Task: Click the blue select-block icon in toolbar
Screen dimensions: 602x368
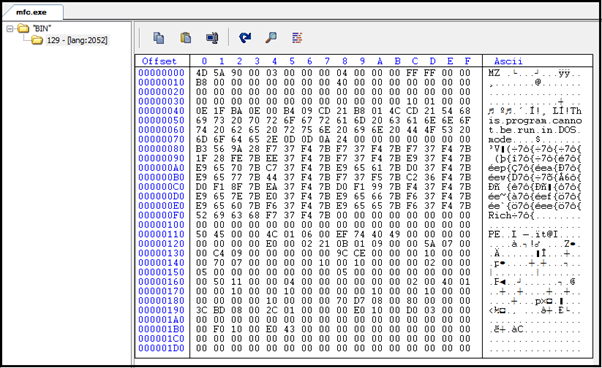Action: (x=212, y=38)
